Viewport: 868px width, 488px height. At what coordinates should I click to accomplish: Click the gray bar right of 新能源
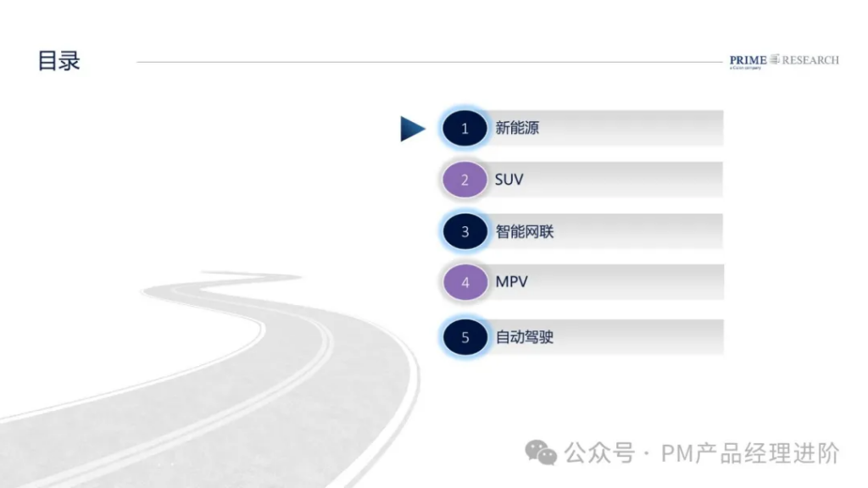tap(631, 128)
